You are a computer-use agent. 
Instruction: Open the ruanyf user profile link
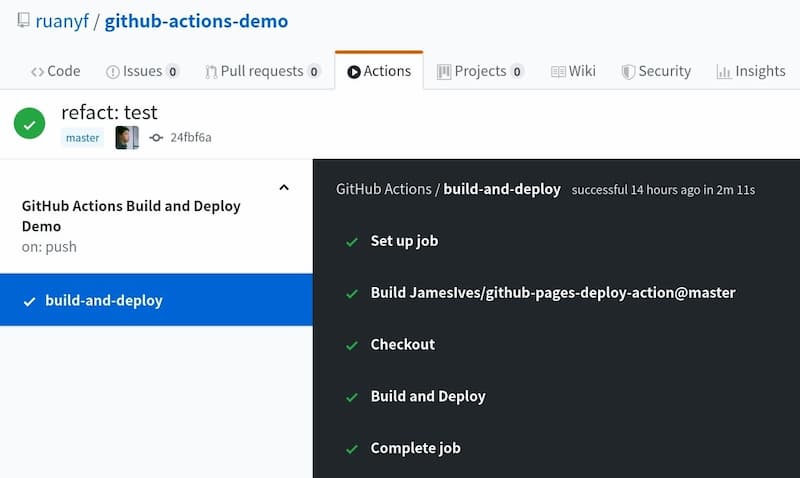pos(64,20)
